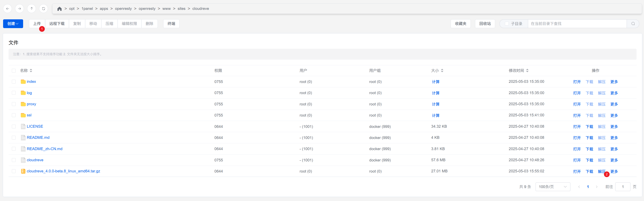The width and height of the screenshot is (644, 201).
Task: Click 计算 size for index folder
Action: (436, 82)
